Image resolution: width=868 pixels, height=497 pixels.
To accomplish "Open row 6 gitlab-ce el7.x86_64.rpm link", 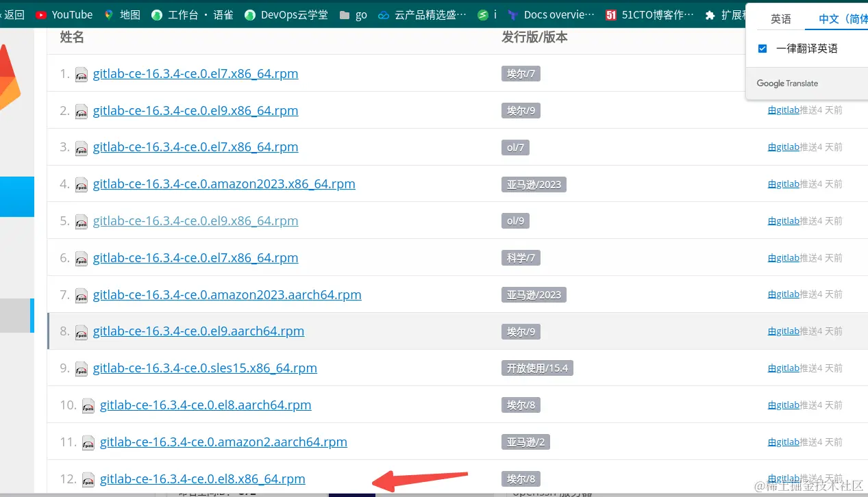I will [195, 258].
